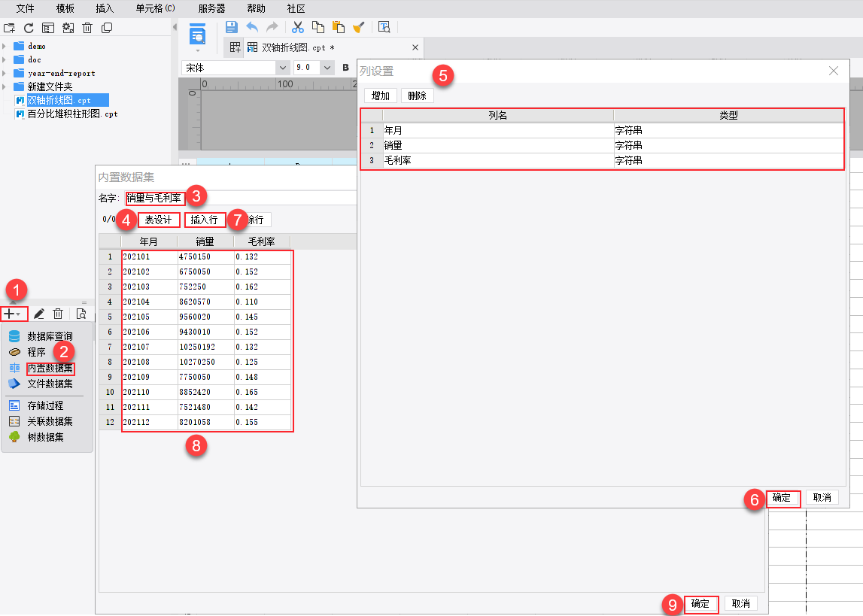Open the 社区 menu
This screenshot has width=863, height=616.
296,8
